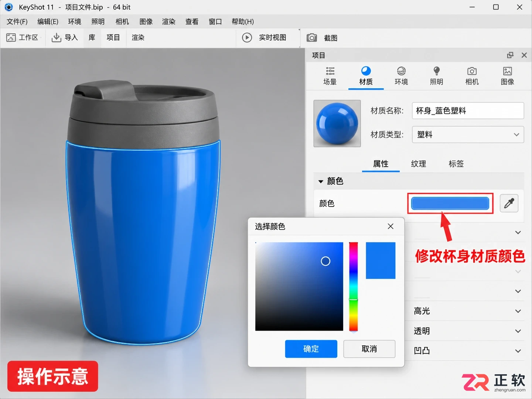The height and width of the screenshot is (399, 532).
Task: Select the 材质 material tab icon
Action: [x=366, y=71]
